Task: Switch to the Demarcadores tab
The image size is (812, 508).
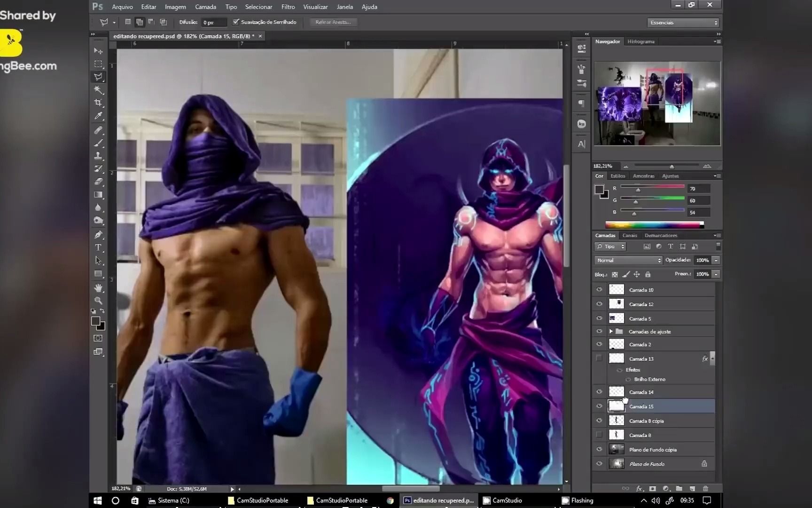Action: click(x=661, y=235)
